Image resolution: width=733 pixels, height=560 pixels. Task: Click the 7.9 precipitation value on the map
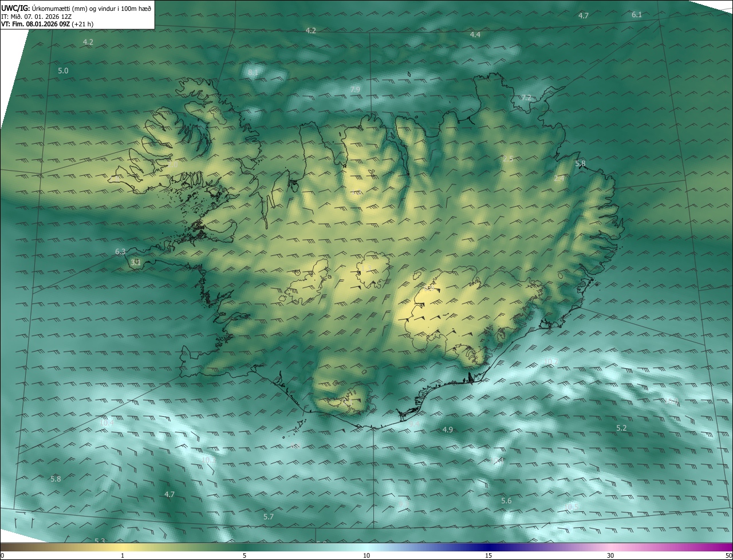coord(355,89)
